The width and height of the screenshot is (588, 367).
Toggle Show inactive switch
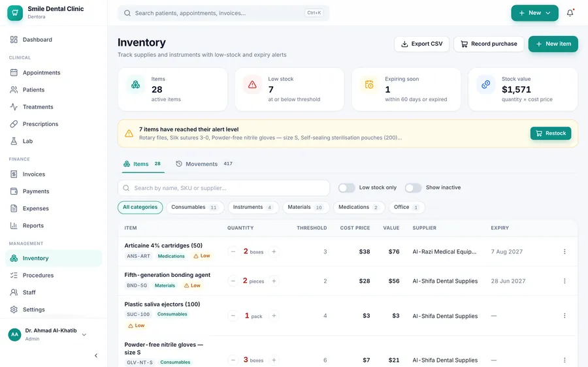(414, 188)
